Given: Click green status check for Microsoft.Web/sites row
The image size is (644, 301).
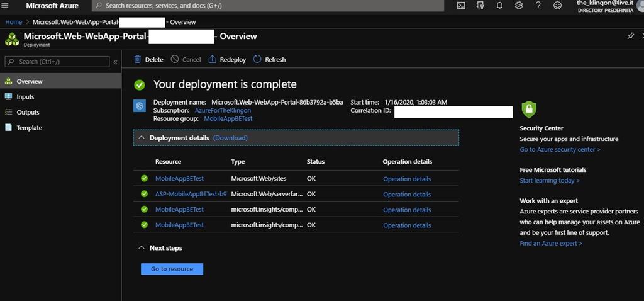Looking at the screenshot, I should pyautogui.click(x=144, y=178).
